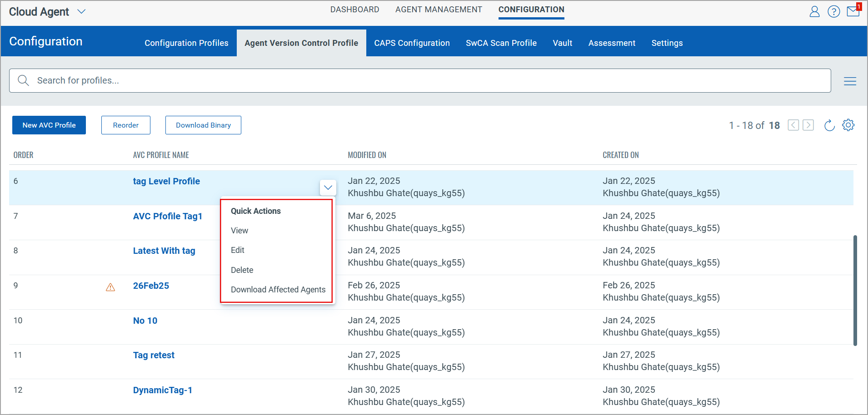Go to previous page arrow
This screenshot has width=868, height=415.
click(x=793, y=125)
